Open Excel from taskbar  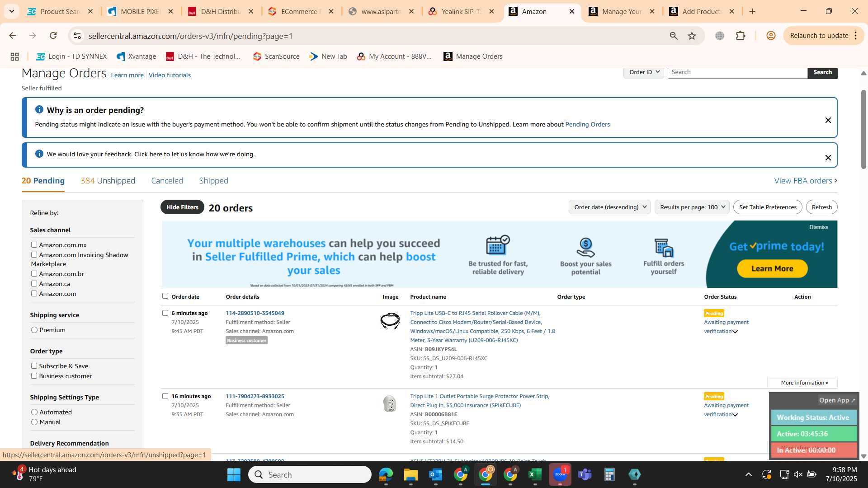tap(535, 474)
